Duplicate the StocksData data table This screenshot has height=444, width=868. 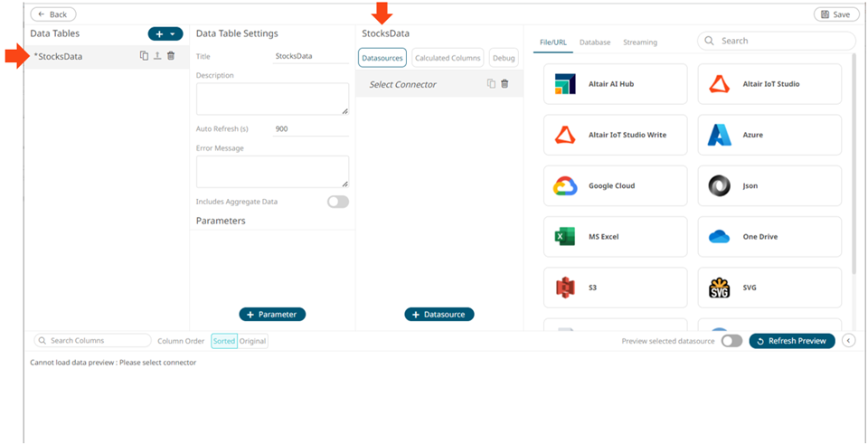[144, 56]
